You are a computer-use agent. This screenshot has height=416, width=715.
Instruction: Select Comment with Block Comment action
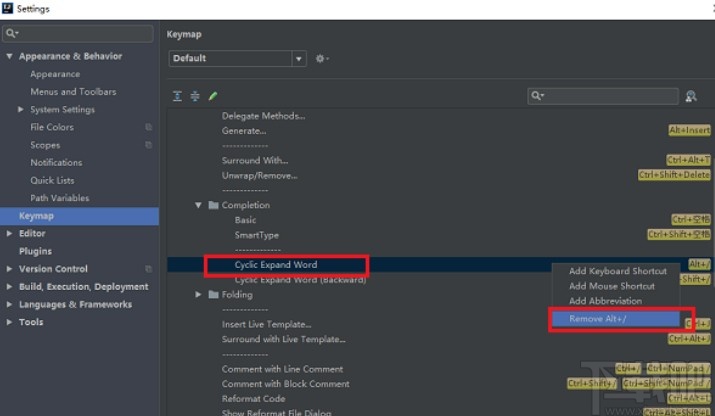[285, 384]
